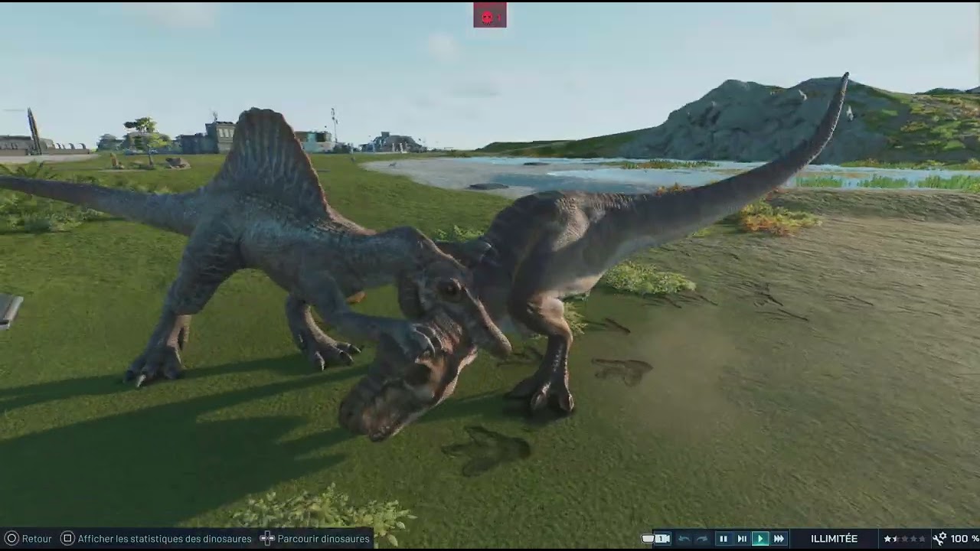Click the wrench and gear maintenance icon
This screenshot has height=551, width=980.
coord(939,539)
